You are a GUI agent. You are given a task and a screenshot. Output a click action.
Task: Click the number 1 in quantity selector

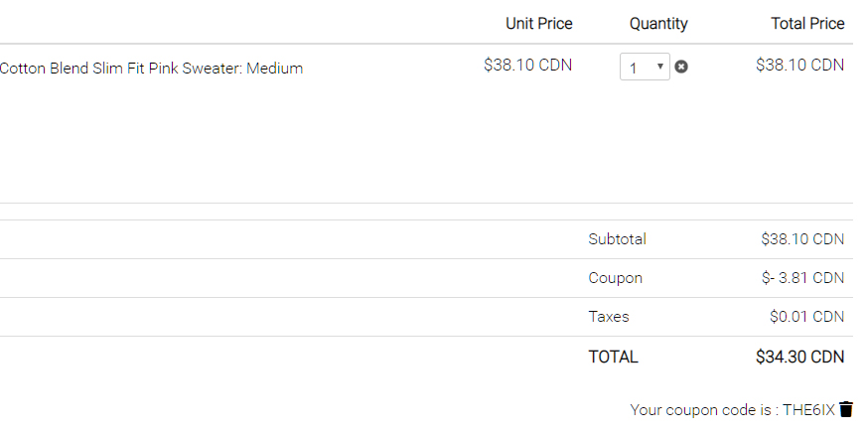(x=634, y=69)
